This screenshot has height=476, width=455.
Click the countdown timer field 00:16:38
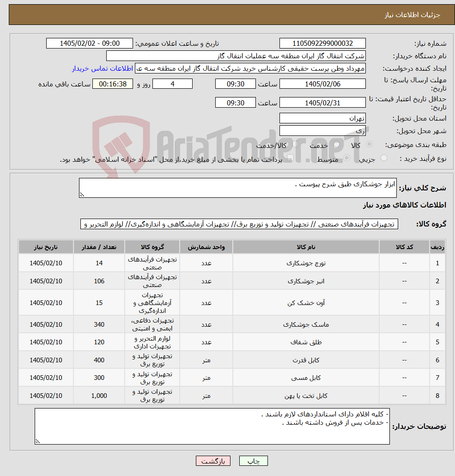pos(113,84)
